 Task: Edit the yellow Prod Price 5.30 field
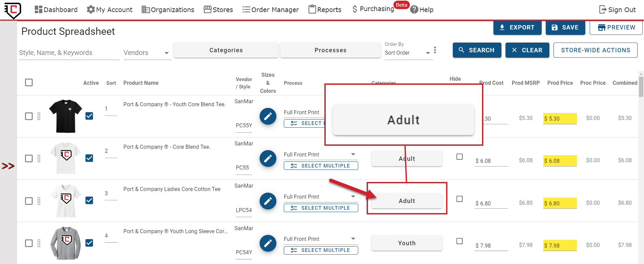560,119
